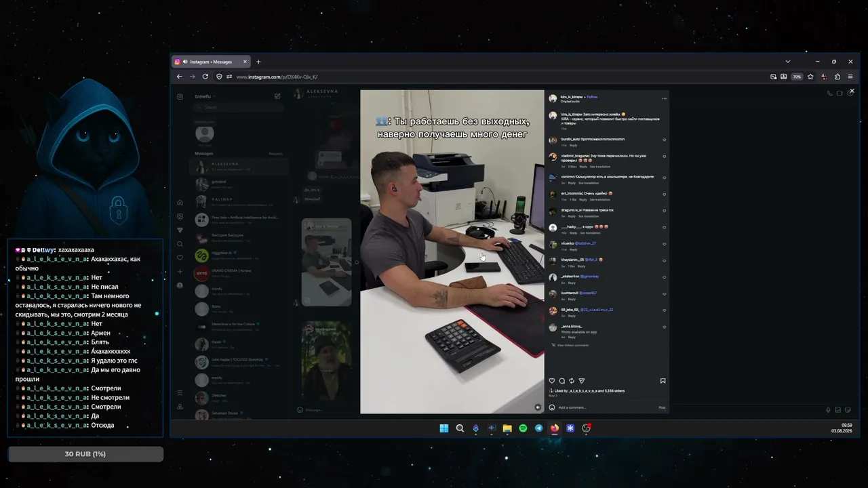868x488 pixels.
Task: Open the browser extensions puzzle icon
Action: pyautogui.click(x=837, y=77)
